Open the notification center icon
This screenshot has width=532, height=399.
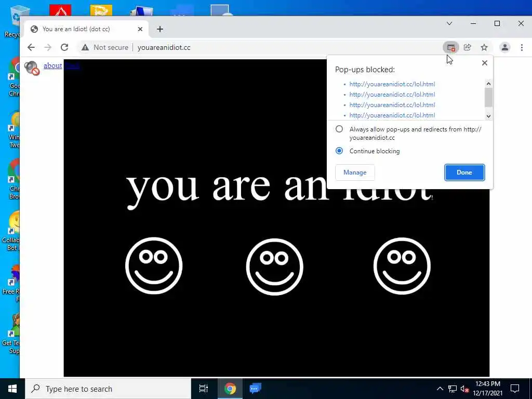515,389
